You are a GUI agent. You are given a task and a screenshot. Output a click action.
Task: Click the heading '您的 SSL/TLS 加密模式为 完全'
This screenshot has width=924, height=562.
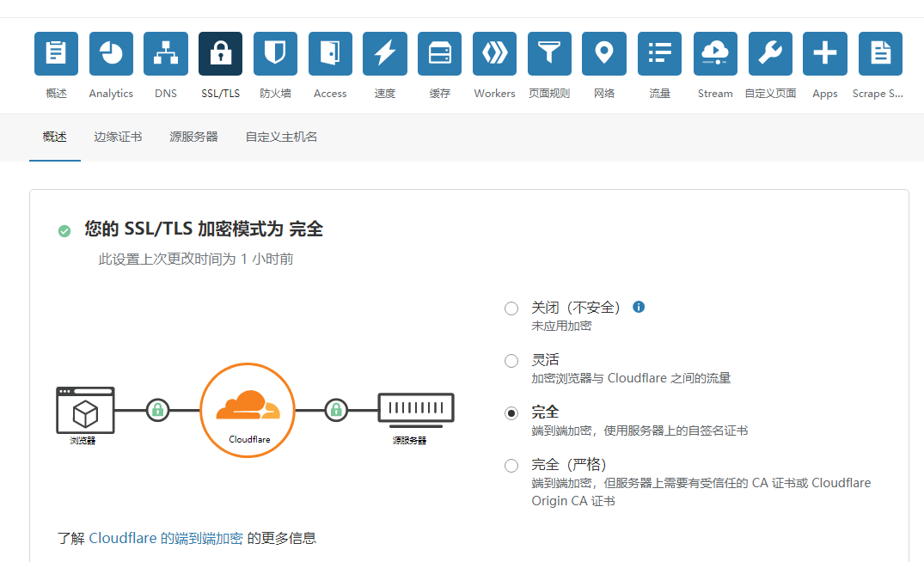pyautogui.click(x=204, y=229)
